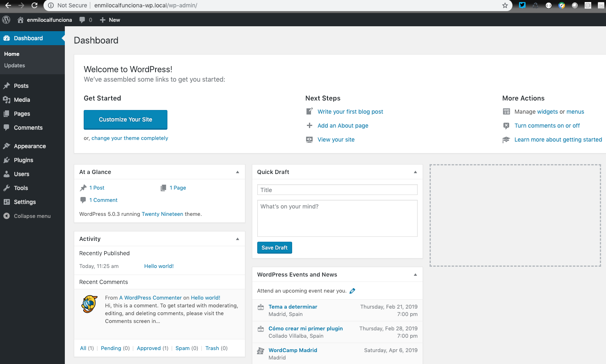The image size is (606, 364).
Task: Open the 1 Post link
Action: pos(97,188)
